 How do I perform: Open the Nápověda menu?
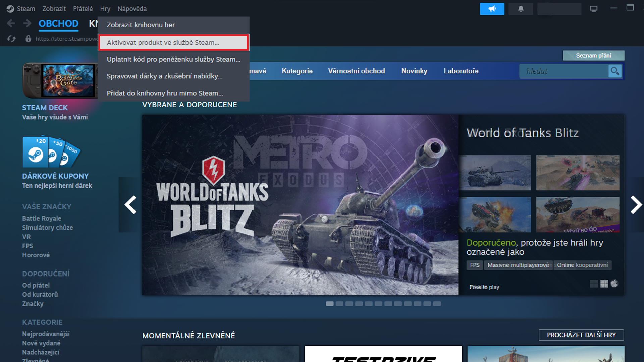[x=132, y=9]
